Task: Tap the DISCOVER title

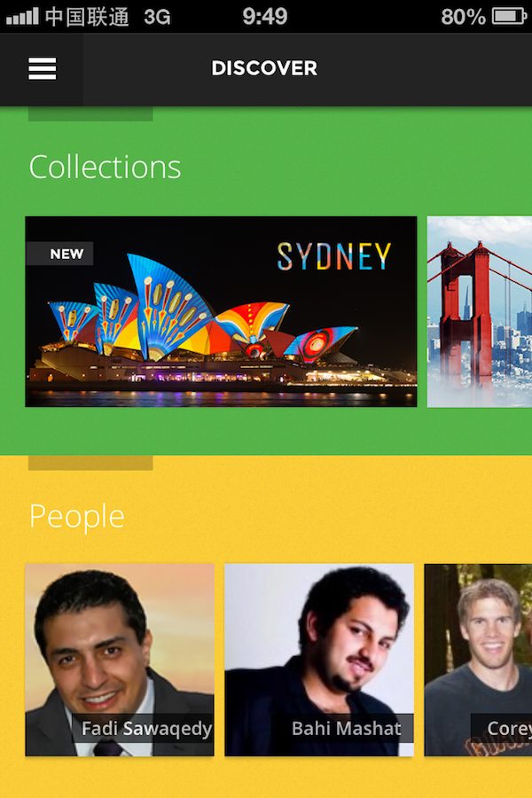Action: [x=264, y=68]
